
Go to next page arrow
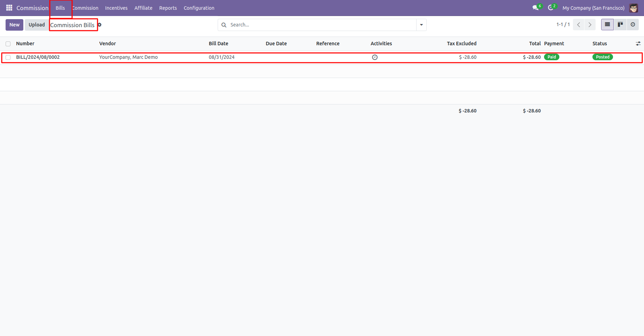click(590, 25)
